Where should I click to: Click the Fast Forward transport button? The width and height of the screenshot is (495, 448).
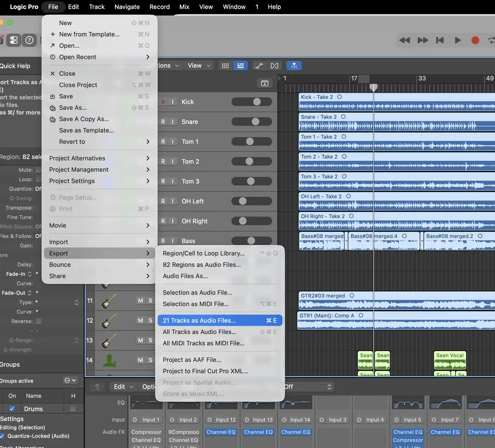coord(423,40)
